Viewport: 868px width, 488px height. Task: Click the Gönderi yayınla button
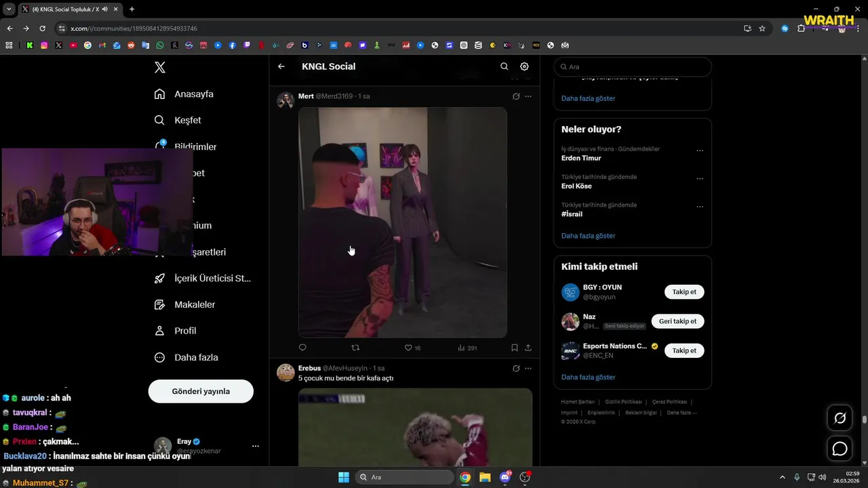(x=201, y=391)
